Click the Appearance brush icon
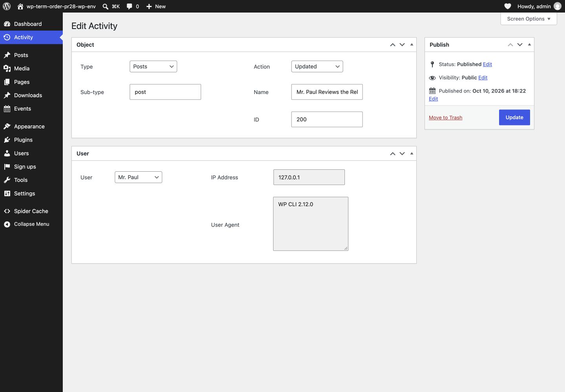The height and width of the screenshot is (392, 565). click(x=7, y=126)
